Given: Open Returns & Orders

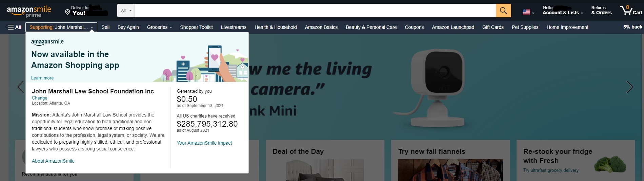Looking at the screenshot, I should pyautogui.click(x=601, y=11).
